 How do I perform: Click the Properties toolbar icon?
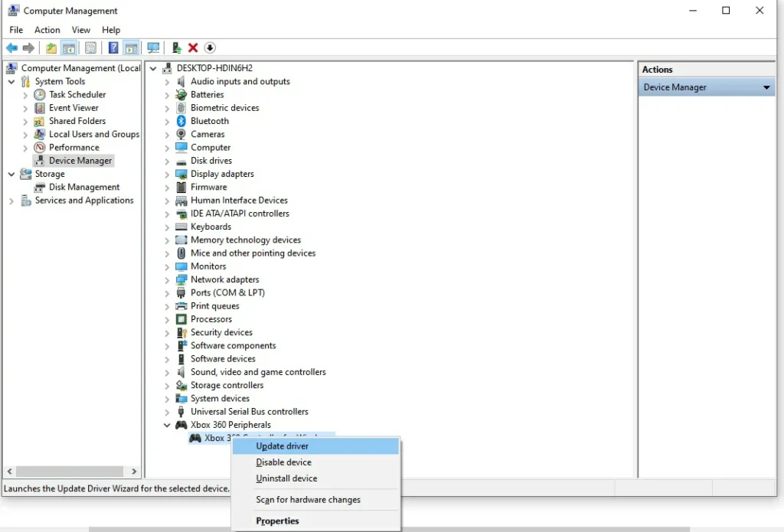(x=90, y=47)
